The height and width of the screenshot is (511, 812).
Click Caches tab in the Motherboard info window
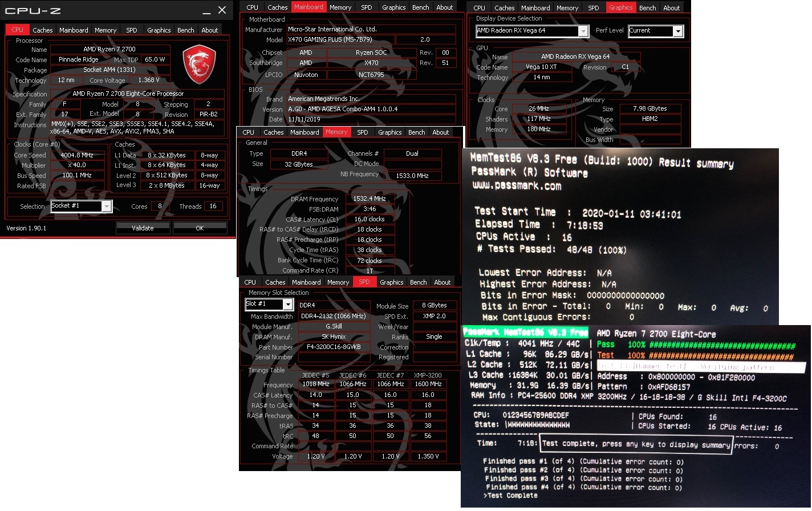pos(278,7)
